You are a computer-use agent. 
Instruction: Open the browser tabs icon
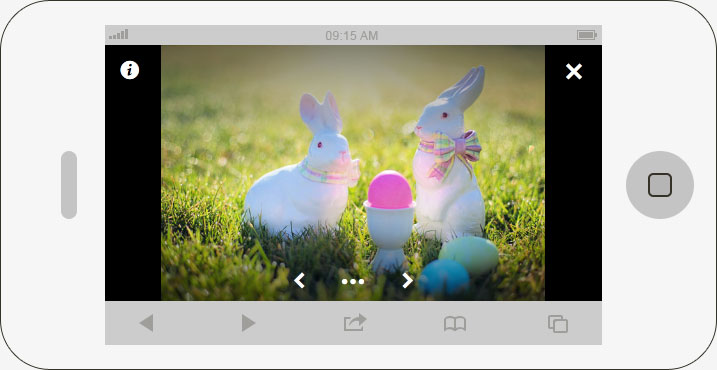(558, 324)
